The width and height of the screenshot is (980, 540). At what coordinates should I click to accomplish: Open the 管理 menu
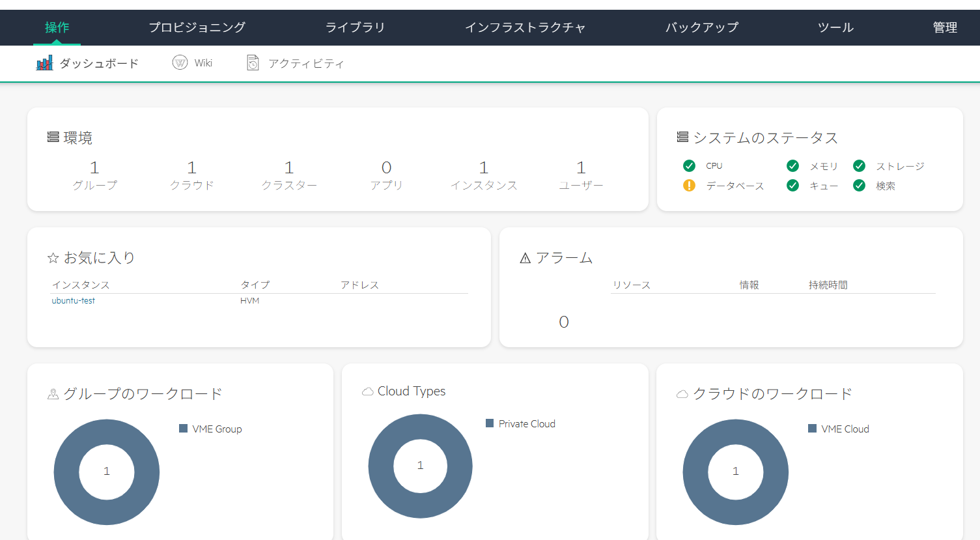pos(945,27)
